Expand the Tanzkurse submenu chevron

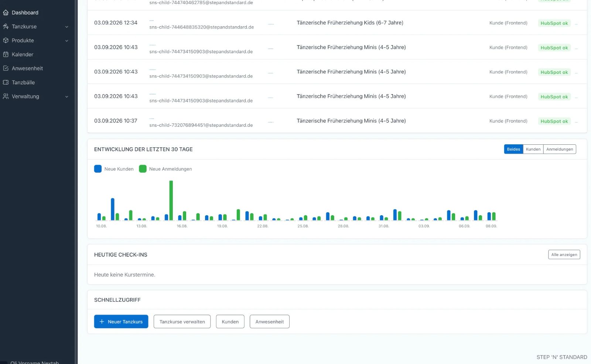(67, 27)
